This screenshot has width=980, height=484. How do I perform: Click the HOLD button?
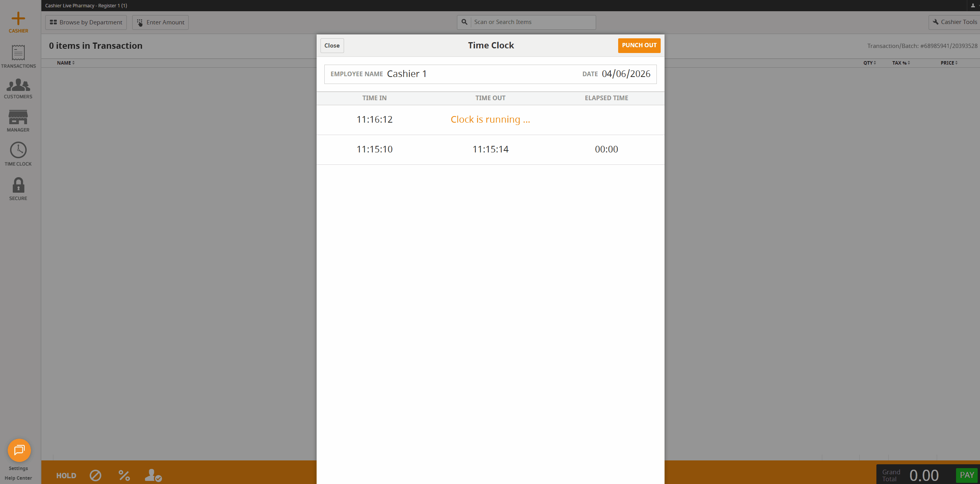[x=66, y=475]
